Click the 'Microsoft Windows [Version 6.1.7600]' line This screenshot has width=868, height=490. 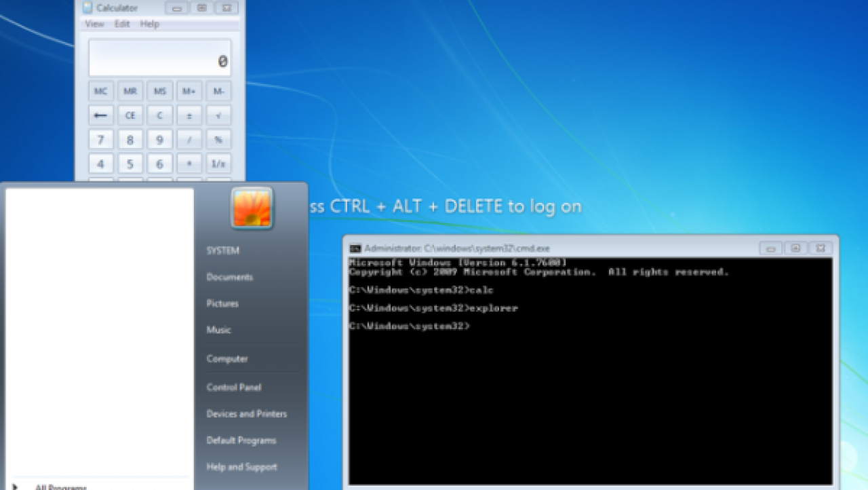tap(457, 263)
